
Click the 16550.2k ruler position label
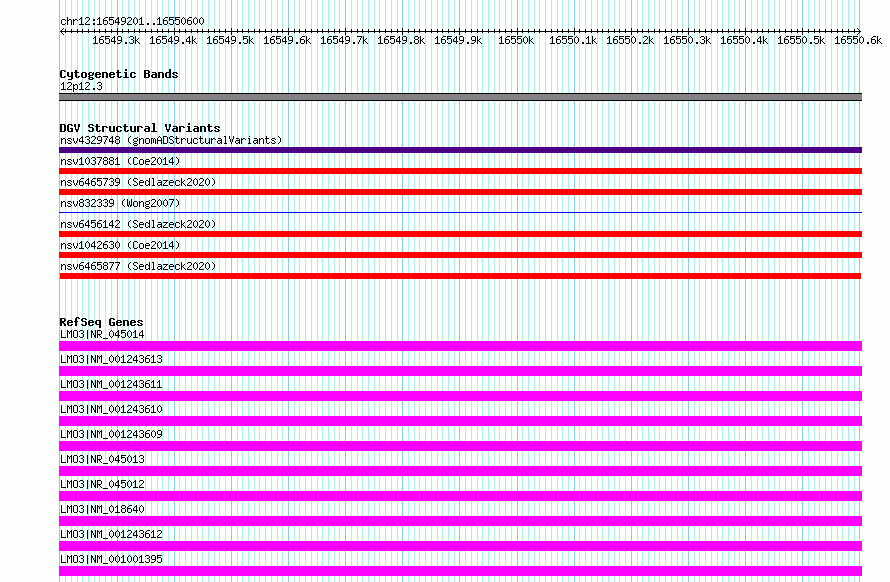pos(630,40)
